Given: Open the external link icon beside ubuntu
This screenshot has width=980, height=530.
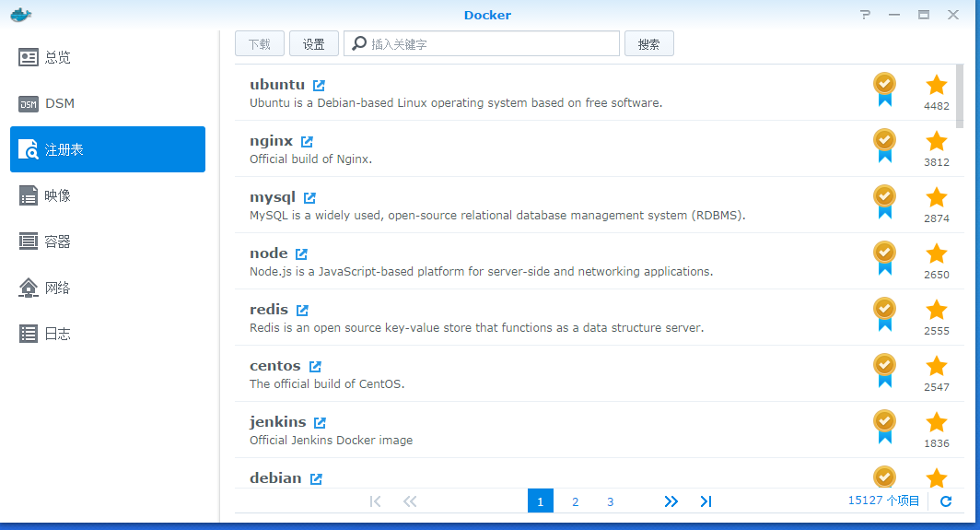Looking at the screenshot, I should point(319,86).
